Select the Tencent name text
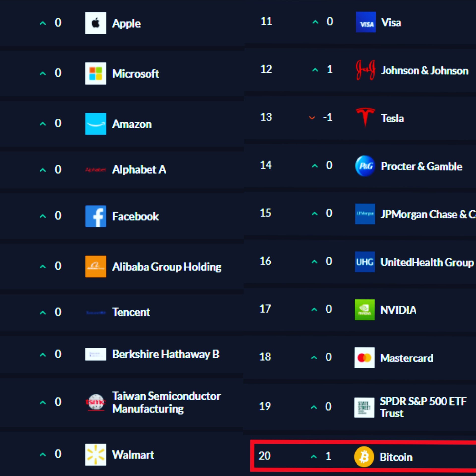The height and width of the screenshot is (476, 476). coord(131,312)
